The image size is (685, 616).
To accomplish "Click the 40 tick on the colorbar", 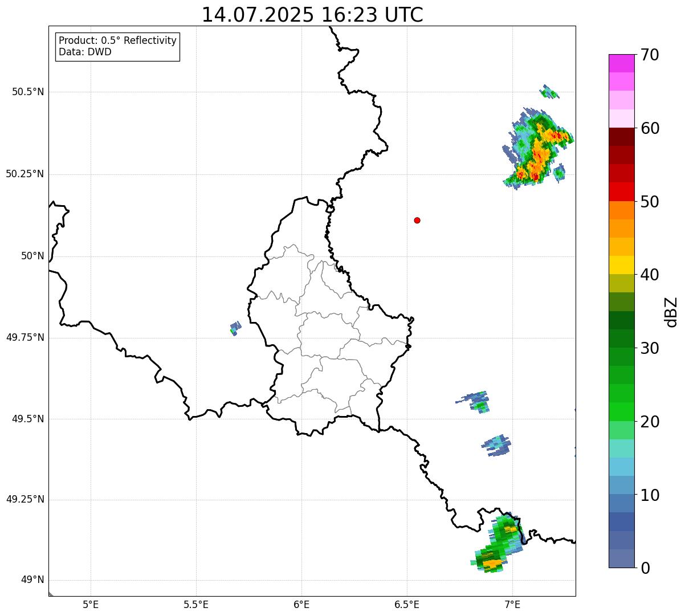I will [x=650, y=275].
